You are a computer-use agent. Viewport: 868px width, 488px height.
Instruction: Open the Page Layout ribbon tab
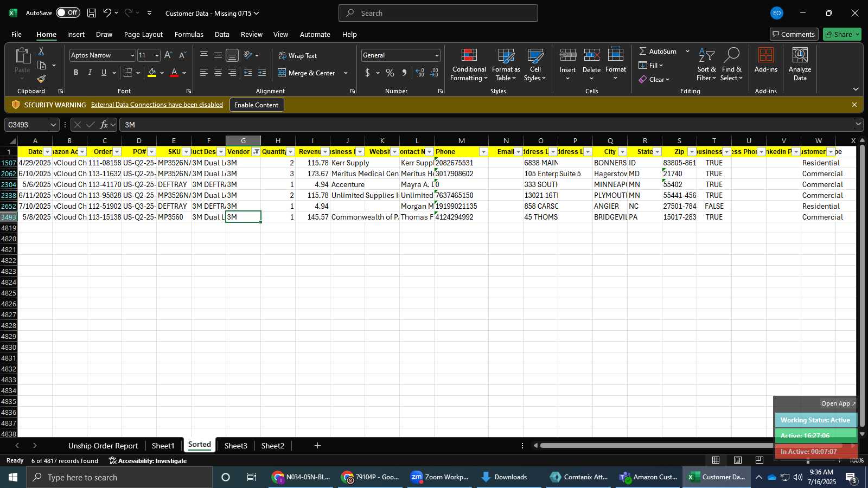[x=143, y=34]
